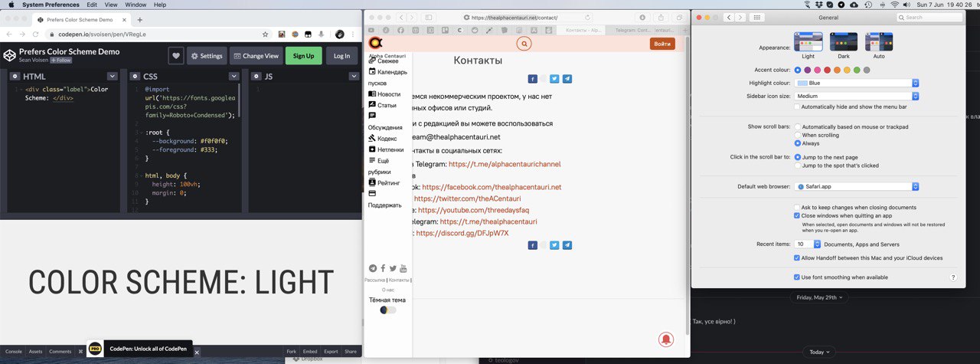This screenshot has height=364, width=980.
Task: Open the Help menu in menu bar
Action: pos(159,5)
